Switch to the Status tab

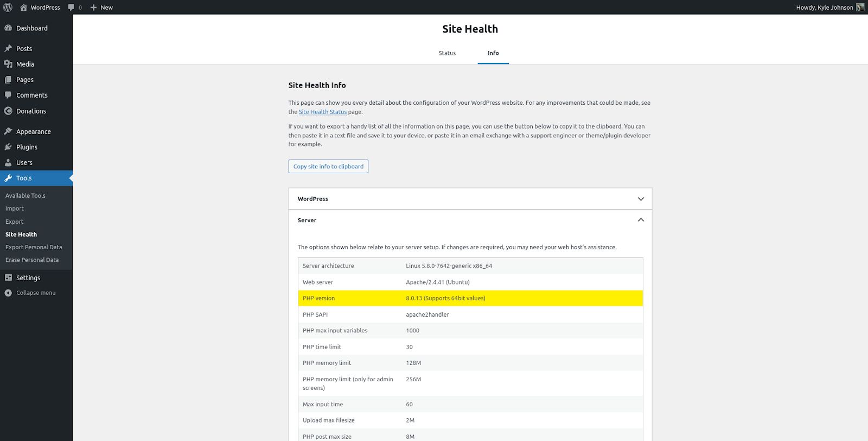click(446, 53)
